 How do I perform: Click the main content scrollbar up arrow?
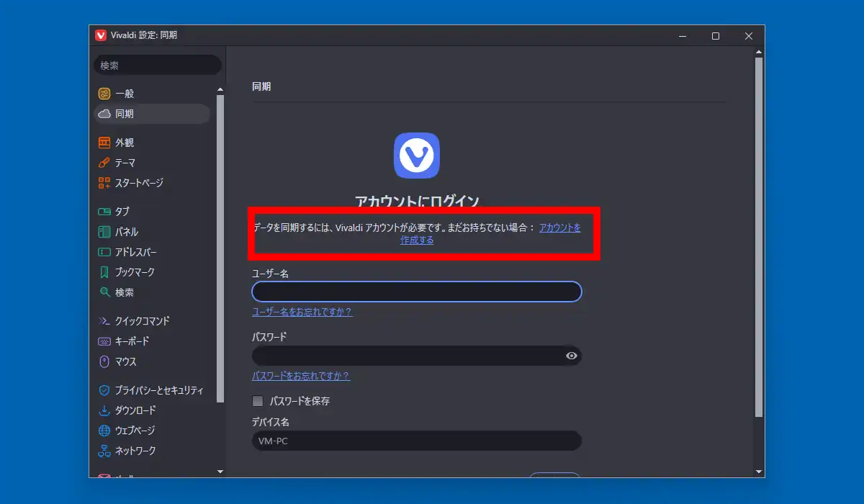pos(758,51)
